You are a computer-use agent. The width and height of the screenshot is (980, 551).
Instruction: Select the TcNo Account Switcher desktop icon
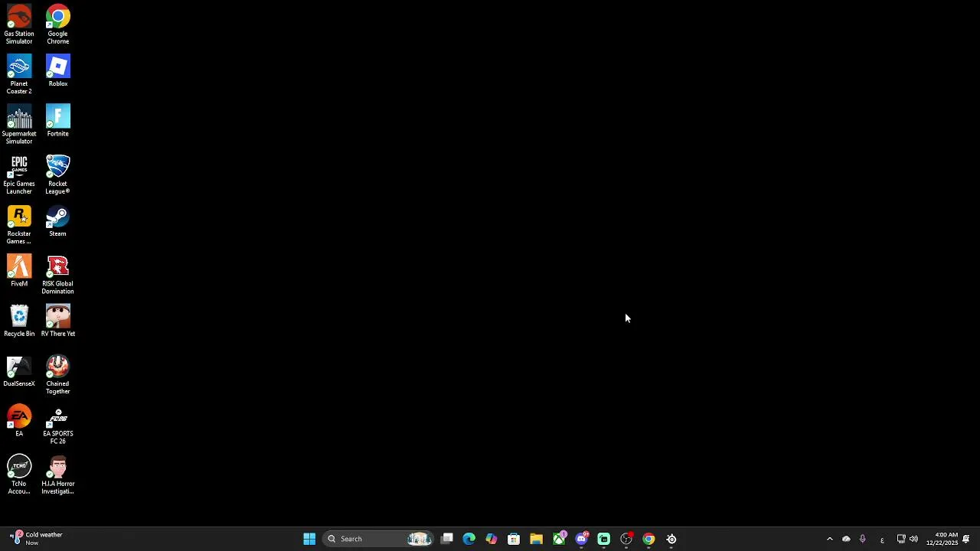pyautogui.click(x=19, y=475)
